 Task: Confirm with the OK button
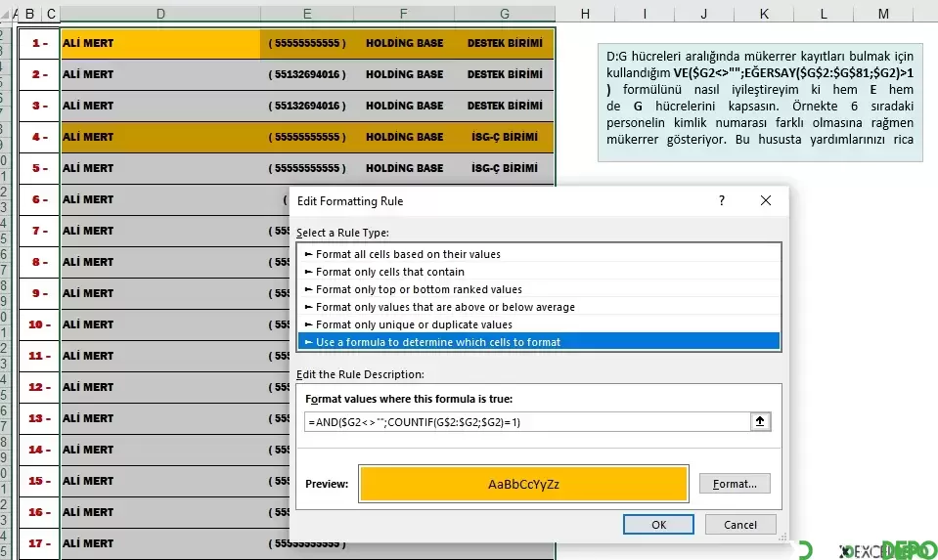(658, 525)
